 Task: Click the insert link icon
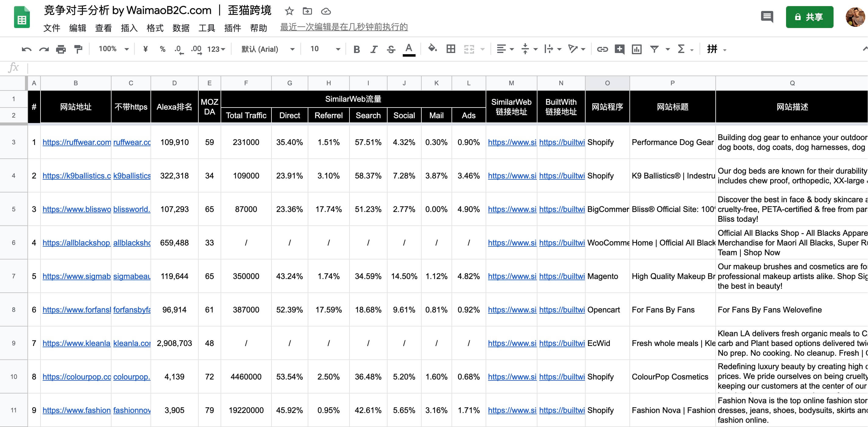click(602, 50)
